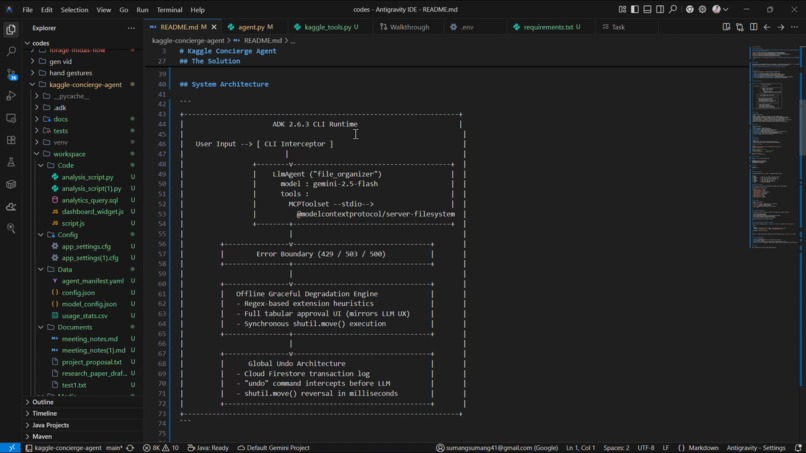Click Default Gemini Project status item
The height and width of the screenshot is (453, 806).
tap(273, 448)
